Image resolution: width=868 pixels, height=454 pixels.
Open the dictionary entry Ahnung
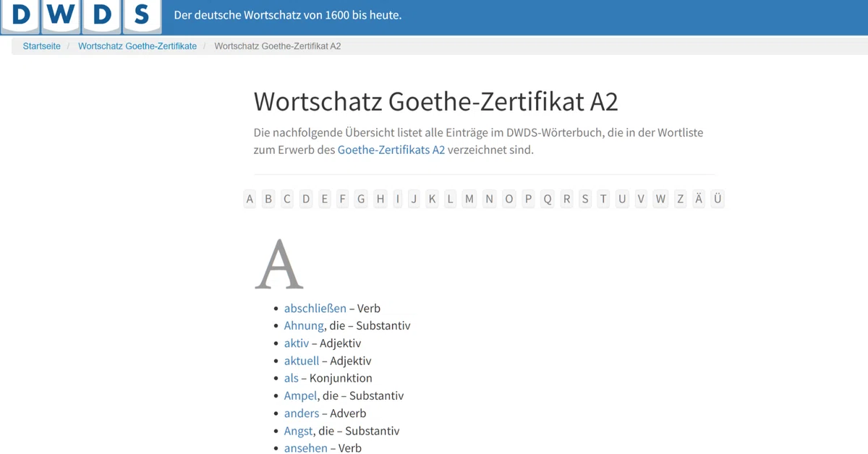[304, 325]
